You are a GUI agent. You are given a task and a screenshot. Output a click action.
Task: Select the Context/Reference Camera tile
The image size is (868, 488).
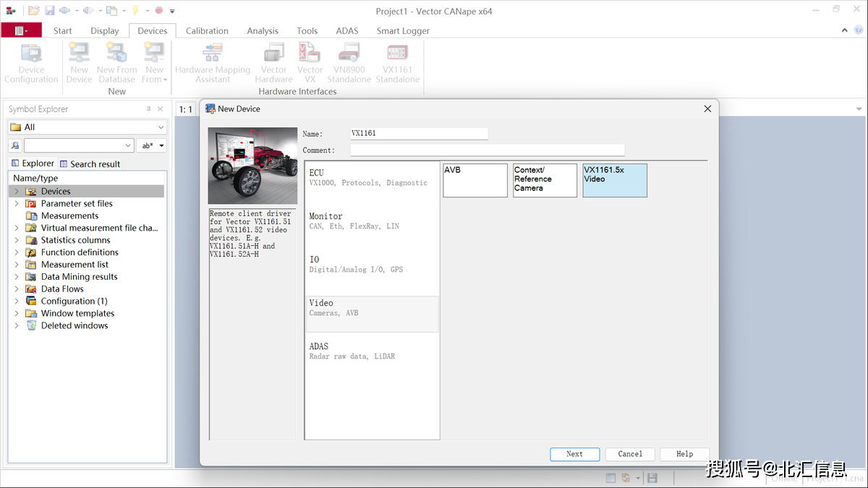click(x=545, y=180)
